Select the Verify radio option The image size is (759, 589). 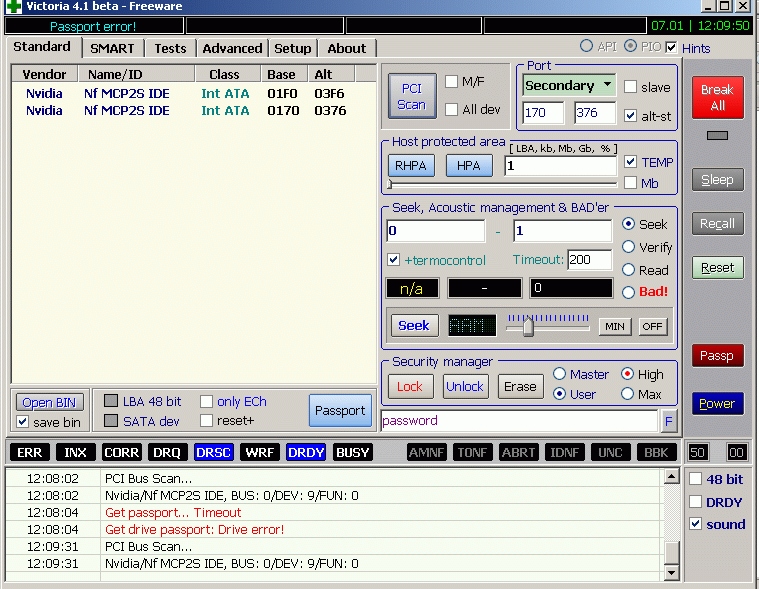click(x=628, y=247)
